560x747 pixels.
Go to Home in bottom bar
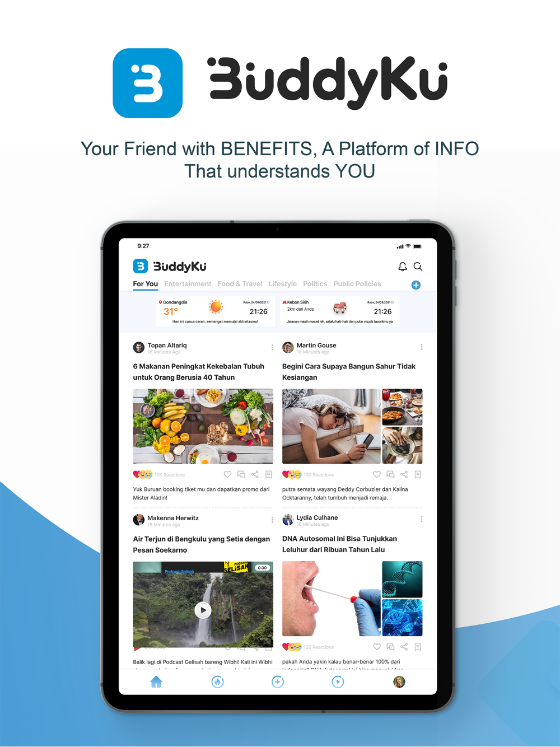(156, 681)
